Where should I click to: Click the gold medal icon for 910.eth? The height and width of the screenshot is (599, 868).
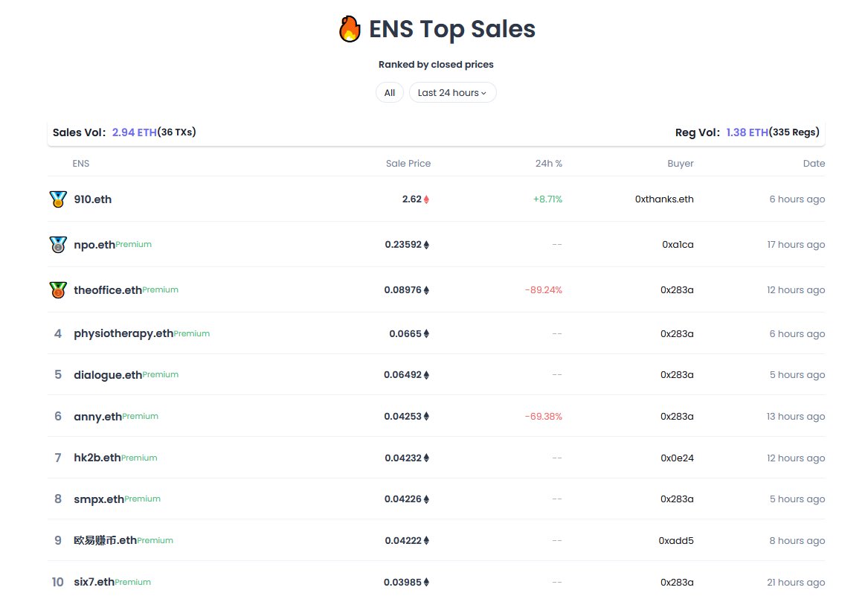[x=58, y=199]
